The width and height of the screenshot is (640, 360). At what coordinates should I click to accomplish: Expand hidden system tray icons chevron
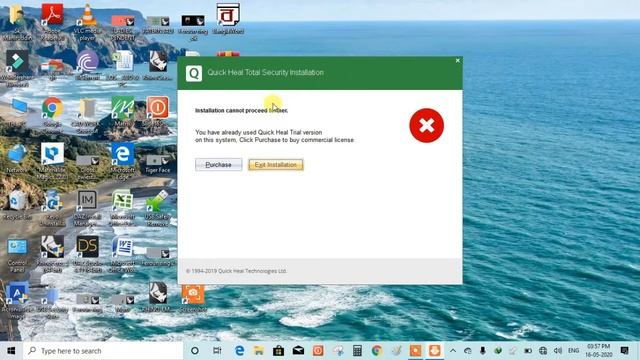point(453,351)
